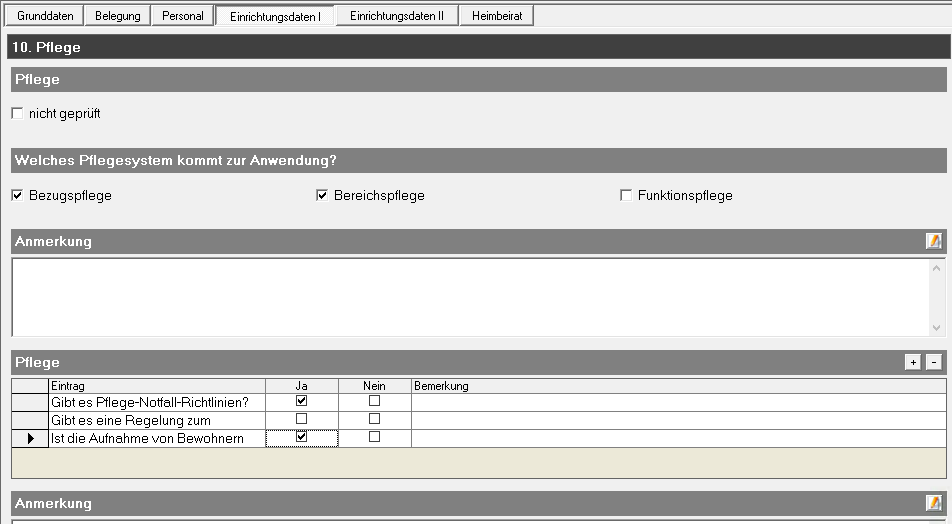
Task: Enable the 'nicht geprüft' checkbox
Action: click(x=17, y=114)
